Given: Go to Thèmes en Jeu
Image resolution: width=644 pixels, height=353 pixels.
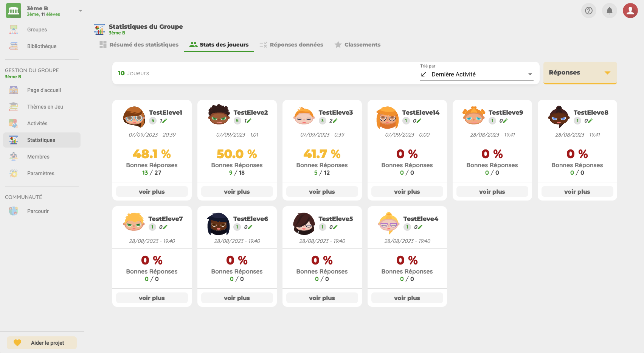Looking at the screenshot, I should click(x=45, y=107).
